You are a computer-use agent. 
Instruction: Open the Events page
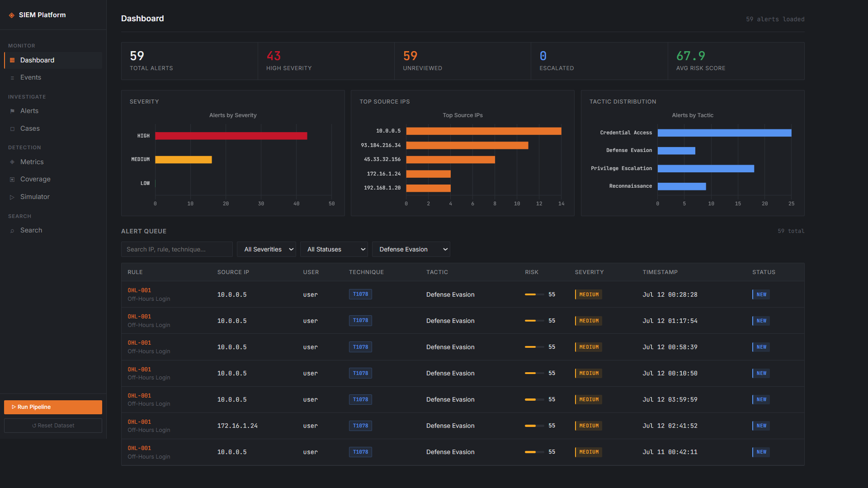tap(53, 77)
